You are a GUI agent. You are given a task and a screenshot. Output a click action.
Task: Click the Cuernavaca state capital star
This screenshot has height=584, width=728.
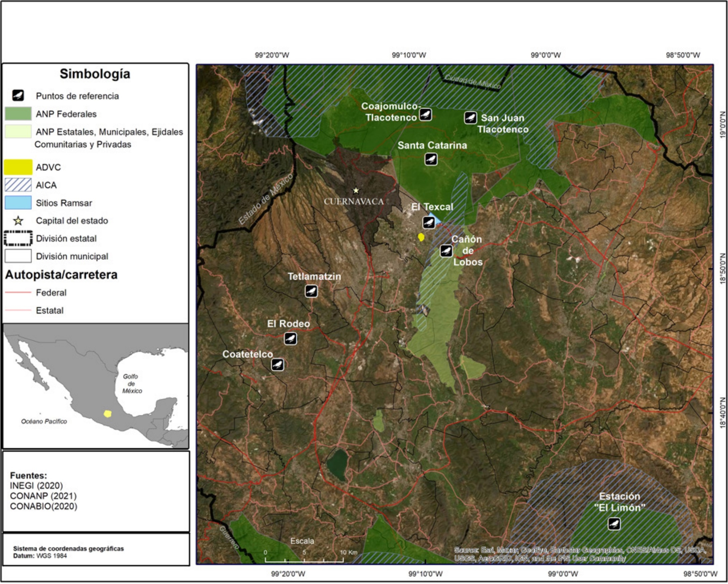click(356, 191)
